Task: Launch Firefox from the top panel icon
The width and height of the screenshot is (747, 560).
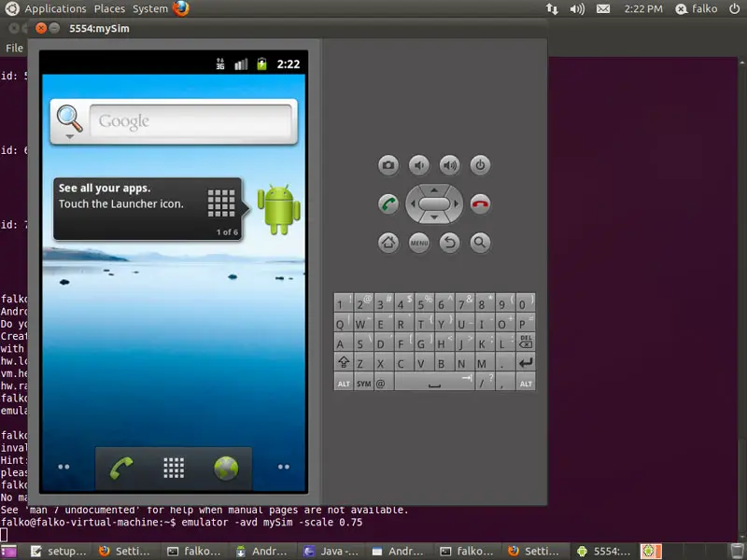Action: tap(181, 8)
